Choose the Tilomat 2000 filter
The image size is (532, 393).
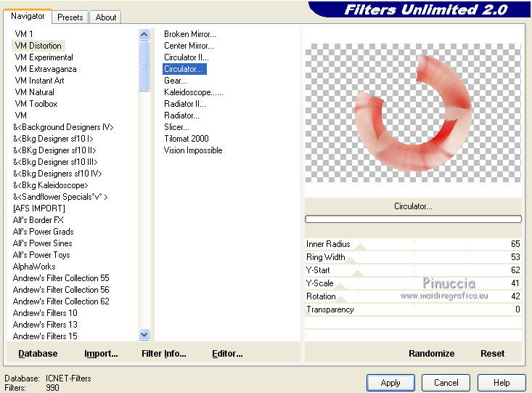point(187,139)
